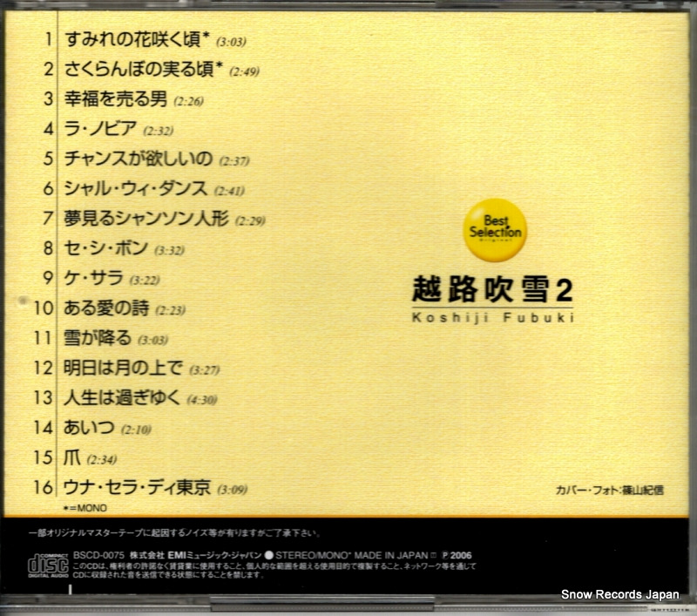Click the Compact Disc Digital Audio logo
Viewport: 697px width, 616px height.
coord(49,565)
